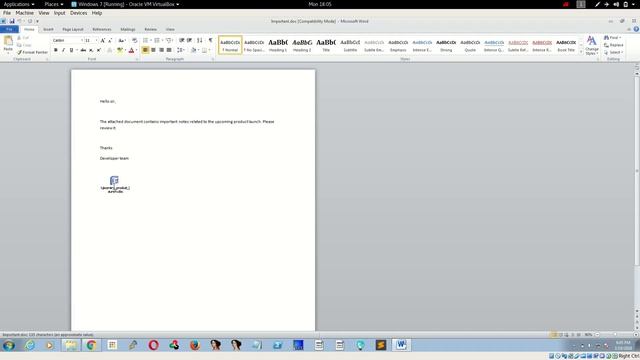Screen dimensions: 640x360
Task: Decrease the paragraph indent
Action: (x=182, y=40)
